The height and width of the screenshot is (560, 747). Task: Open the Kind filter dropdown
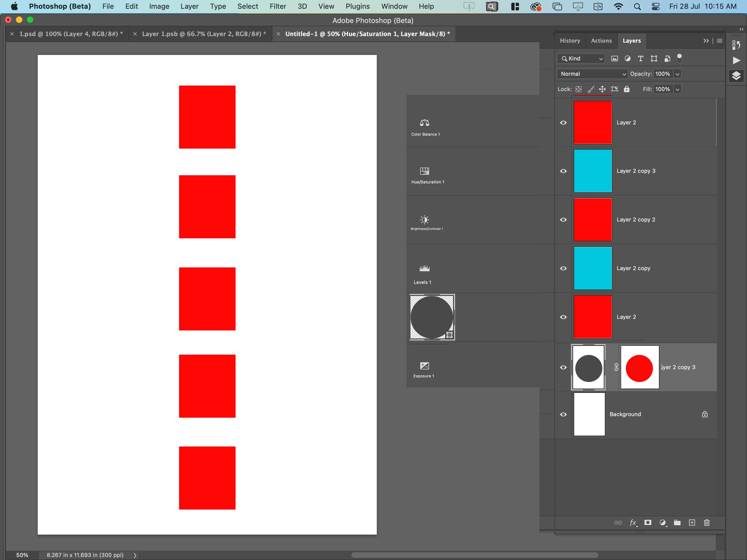coord(581,59)
